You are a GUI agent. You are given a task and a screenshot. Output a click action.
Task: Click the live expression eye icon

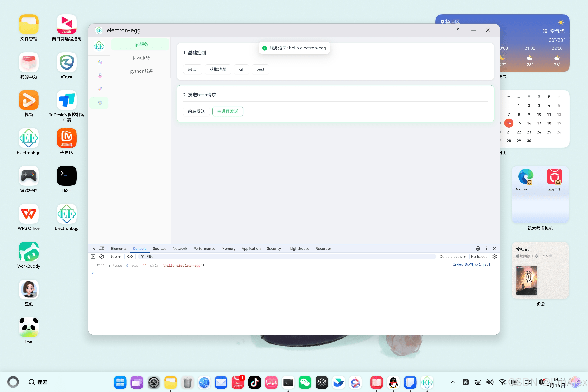point(130,256)
